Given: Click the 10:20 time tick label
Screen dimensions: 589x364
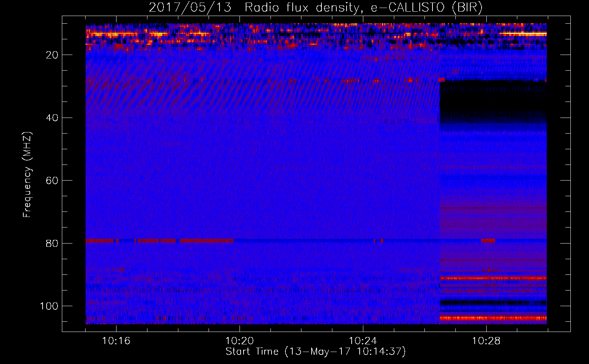Looking at the screenshot, I should pyautogui.click(x=240, y=341).
